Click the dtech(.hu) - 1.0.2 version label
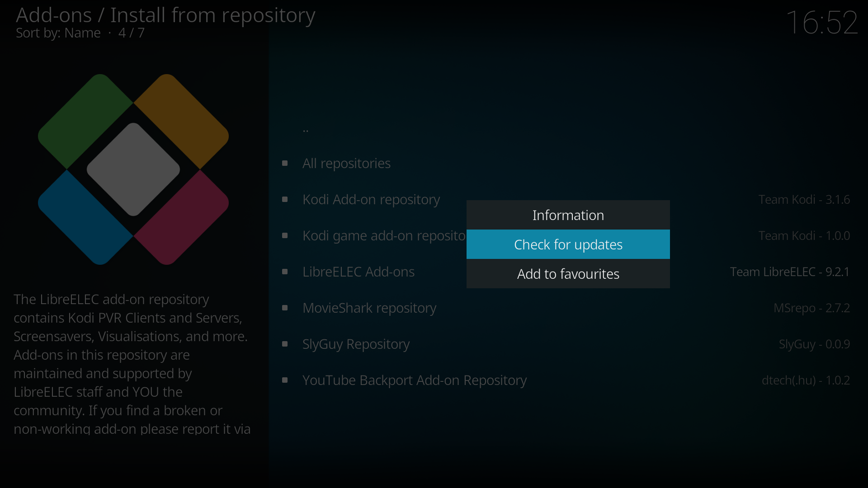 [x=805, y=380]
